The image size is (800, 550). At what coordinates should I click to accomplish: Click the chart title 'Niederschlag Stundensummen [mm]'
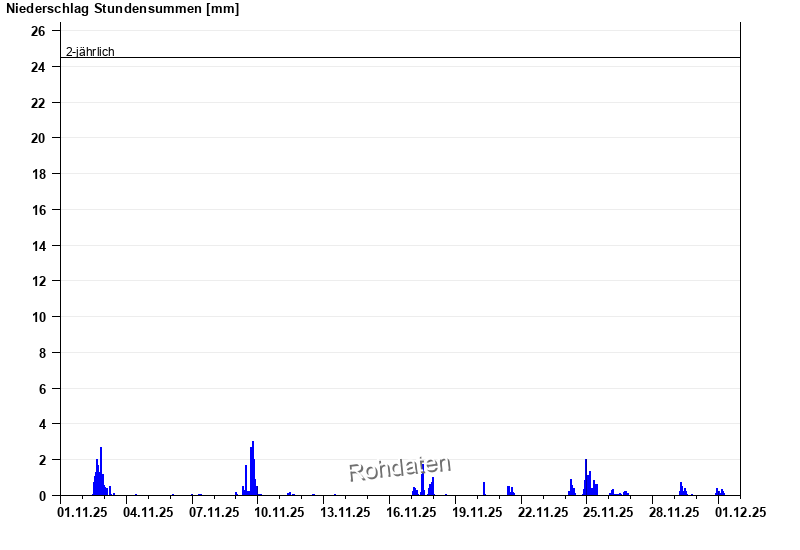pyautogui.click(x=122, y=9)
